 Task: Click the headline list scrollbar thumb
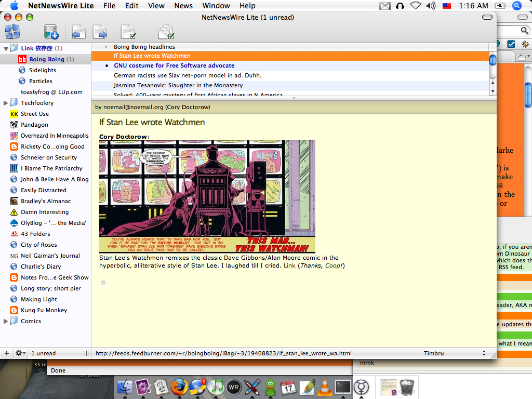pyautogui.click(x=493, y=60)
